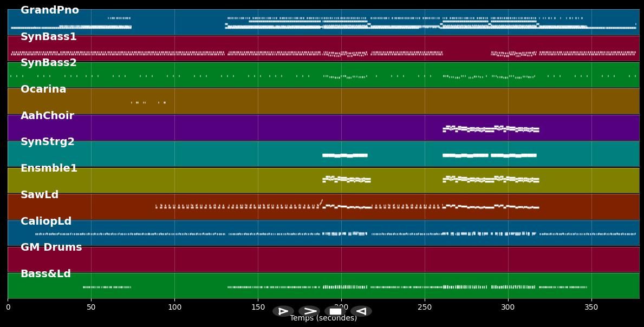This screenshot has height=327, width=644.
Task: Seek to the 200 second mark
Action: (x=341, y=307)
